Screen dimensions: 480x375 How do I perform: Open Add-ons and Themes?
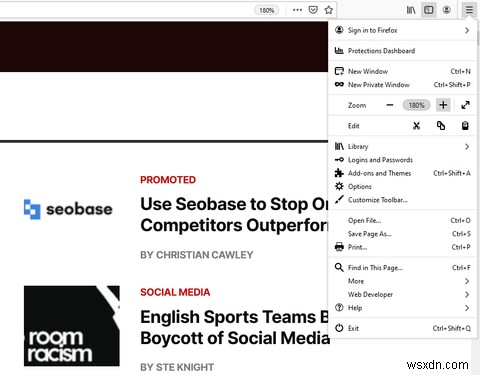pyautogui.click(x=402, y=173)
